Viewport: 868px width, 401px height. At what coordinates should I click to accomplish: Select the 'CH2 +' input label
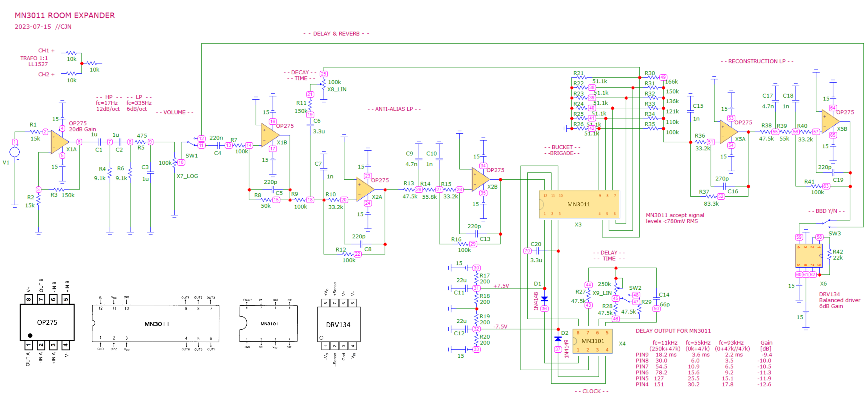point(46,75)
